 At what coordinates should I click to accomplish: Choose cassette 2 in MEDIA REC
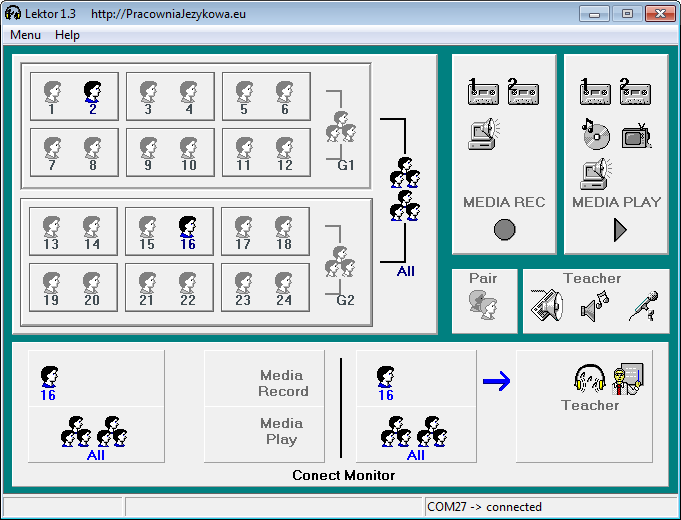pos(523,92)
